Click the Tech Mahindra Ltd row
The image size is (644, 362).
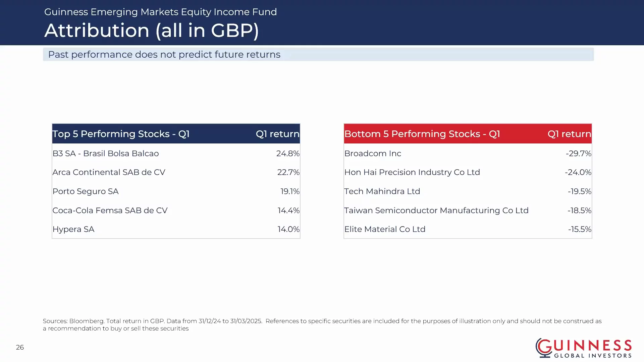coord(468,191)
